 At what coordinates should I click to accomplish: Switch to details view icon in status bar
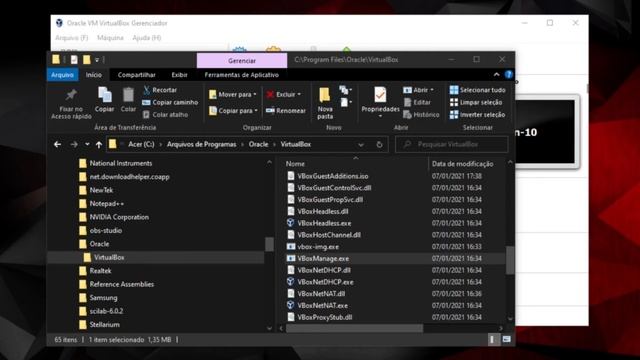pyautogui.click(x=493, y=340)
